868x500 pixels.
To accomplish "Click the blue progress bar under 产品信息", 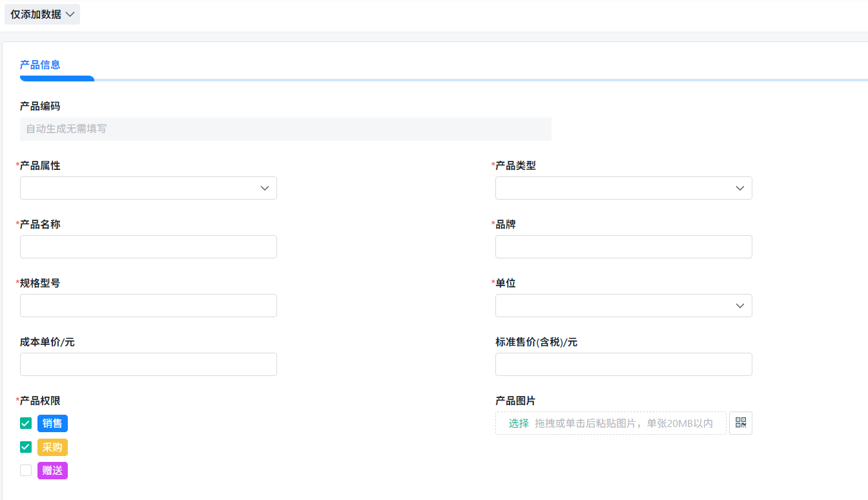I will 57,78.
